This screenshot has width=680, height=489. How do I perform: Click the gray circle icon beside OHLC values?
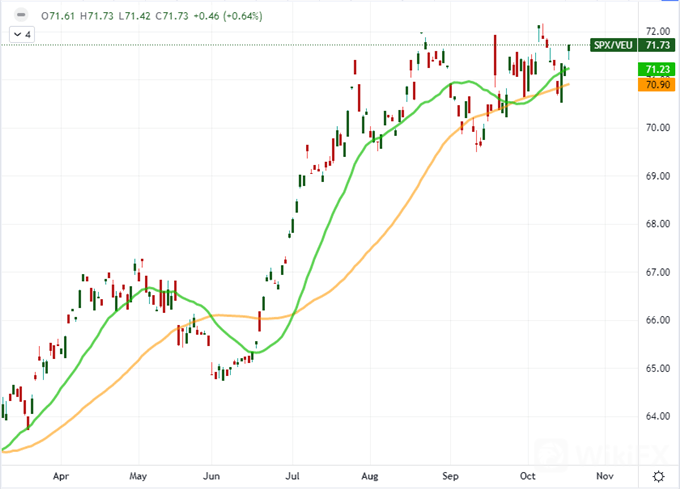click(x=21, y=16)
